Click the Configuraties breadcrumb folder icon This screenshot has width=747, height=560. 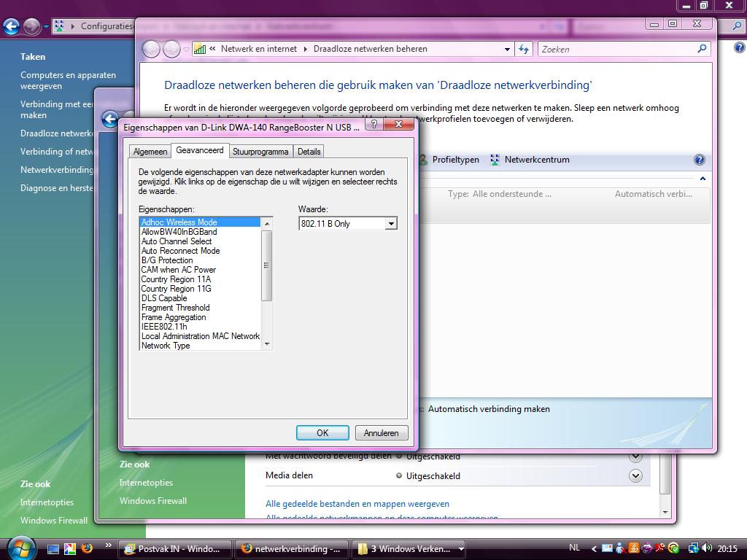[59, 26]
